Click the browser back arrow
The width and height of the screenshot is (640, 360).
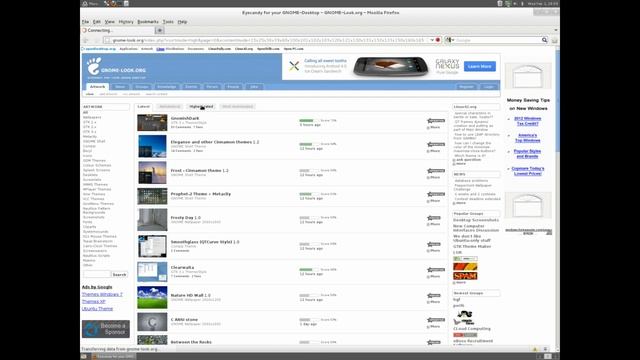[x=86, y=40]
